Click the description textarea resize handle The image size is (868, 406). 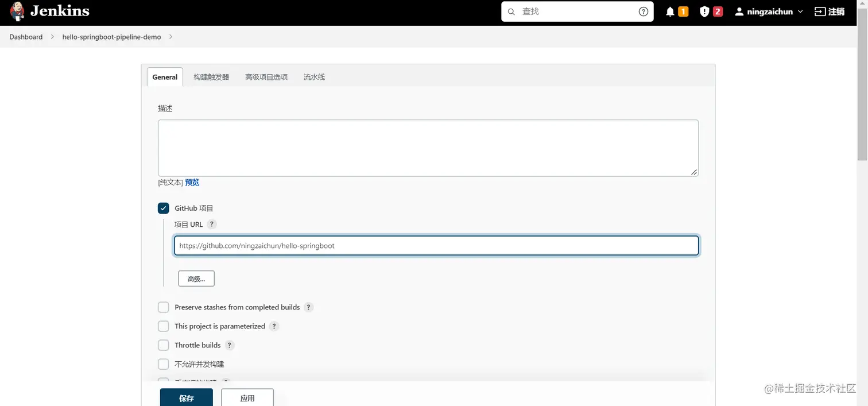(x=694, y=172)
